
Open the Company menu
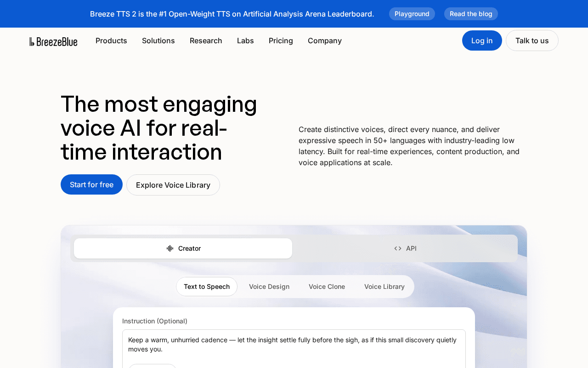[325, 40]
